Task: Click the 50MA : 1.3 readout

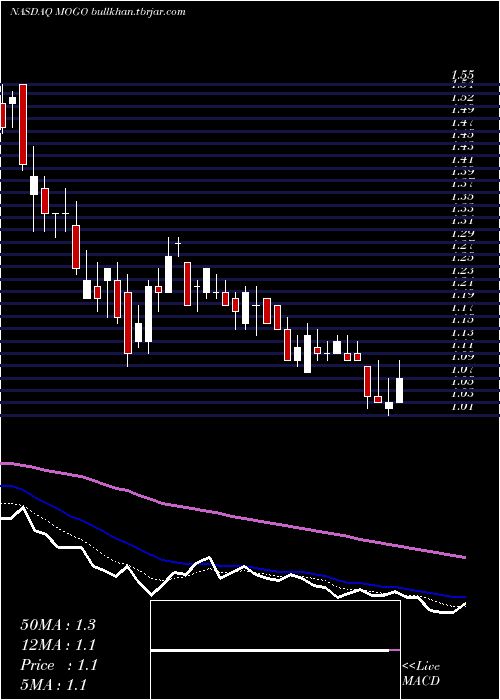Action: coord(58,625)
